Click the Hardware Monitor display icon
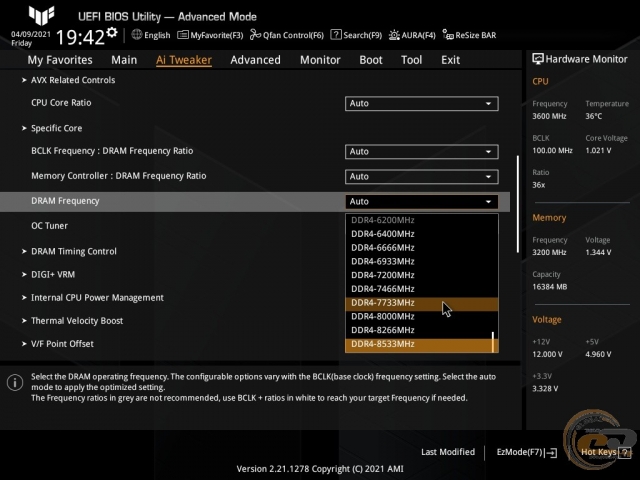This screenshot has height=480, width=640. (x=538, y=59)
